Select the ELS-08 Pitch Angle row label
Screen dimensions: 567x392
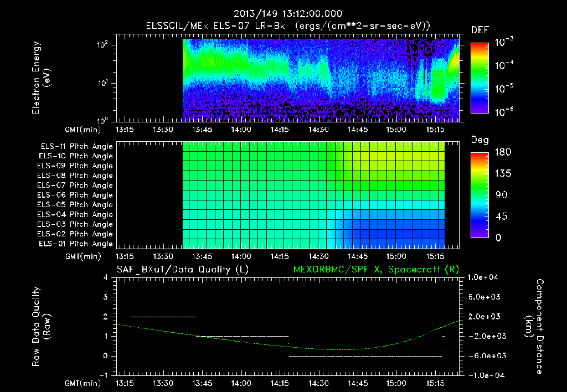75,176
